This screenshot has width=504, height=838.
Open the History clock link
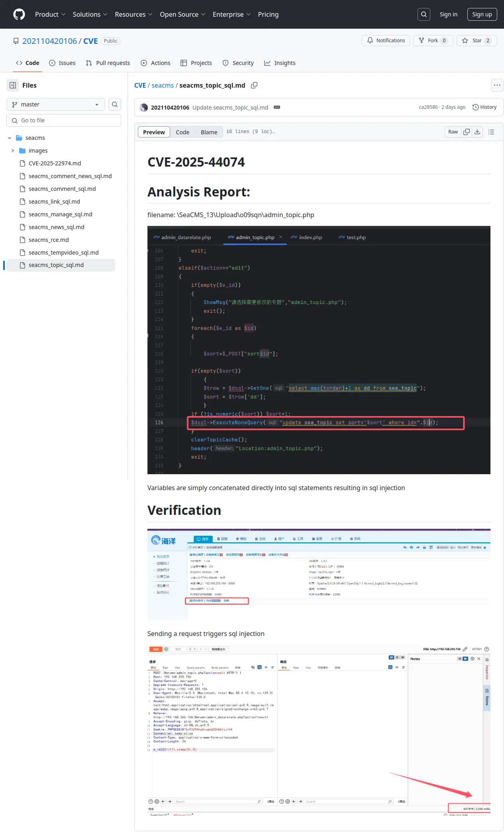[484, 107]
